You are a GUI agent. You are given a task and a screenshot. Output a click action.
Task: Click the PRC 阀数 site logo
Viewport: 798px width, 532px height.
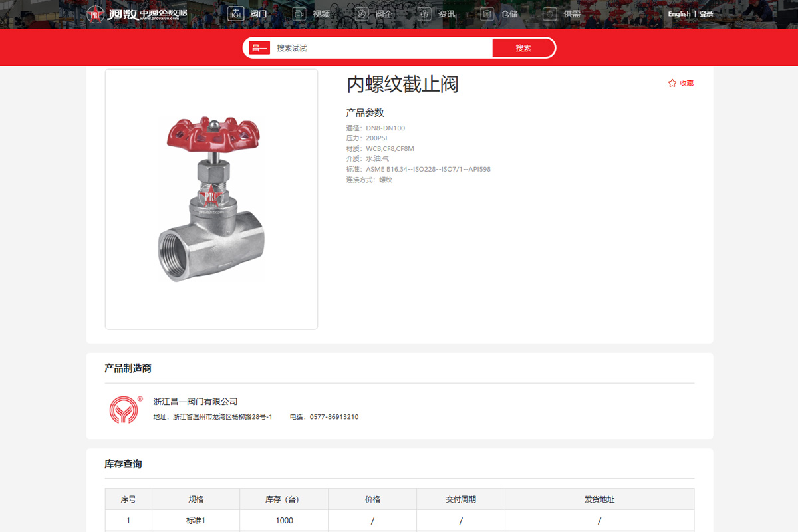[137, 14]
